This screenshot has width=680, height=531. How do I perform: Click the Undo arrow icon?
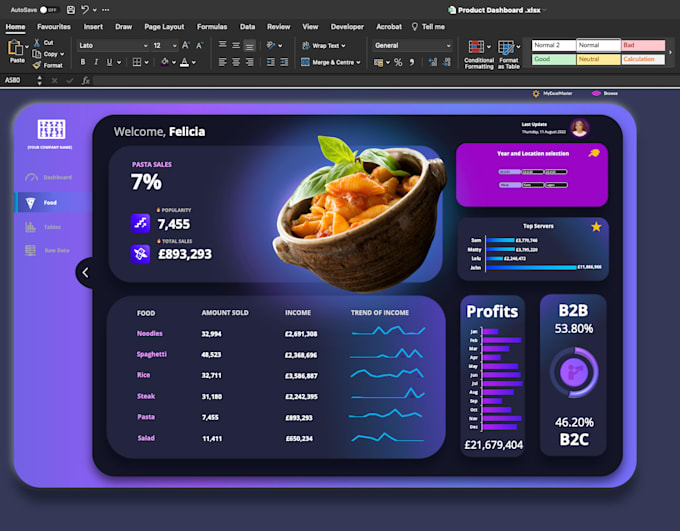pyautogui.click(x=85, y=10)
